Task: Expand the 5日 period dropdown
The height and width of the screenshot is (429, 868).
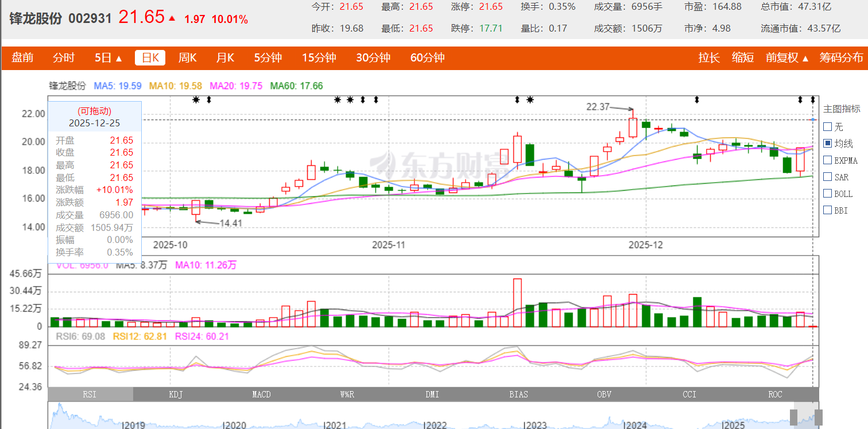Action: point(108,57)
